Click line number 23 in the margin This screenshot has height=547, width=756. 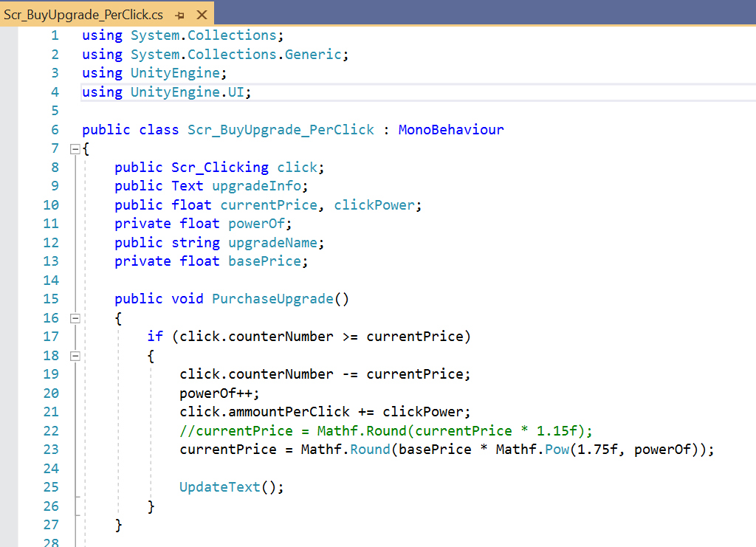pyautogui.click(x=50, y=450)
